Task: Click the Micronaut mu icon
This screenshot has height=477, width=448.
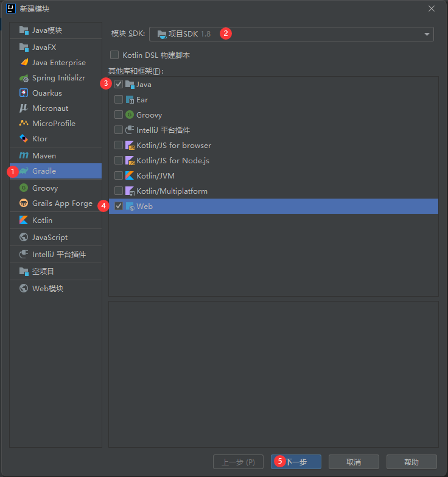Action: (x=24, y=108)
